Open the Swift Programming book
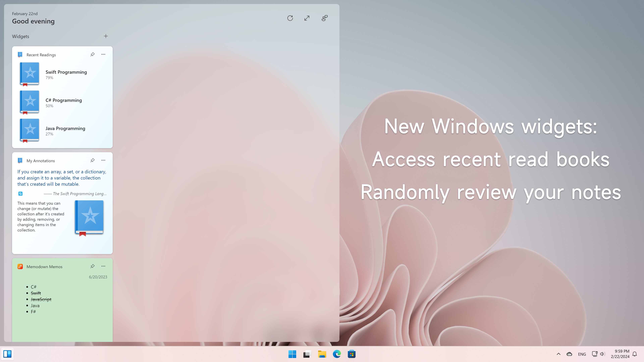This screenshot has height=362, width=644. [66, 72]
